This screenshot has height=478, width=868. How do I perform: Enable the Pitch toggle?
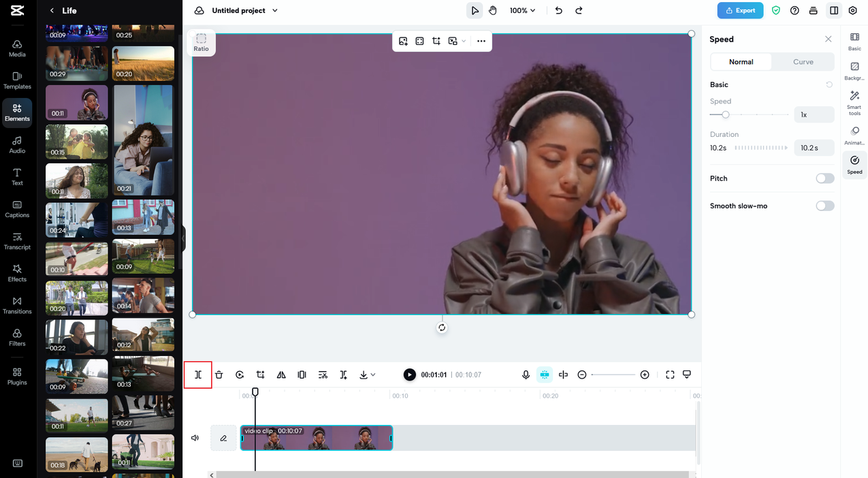(x=825, y=178)
